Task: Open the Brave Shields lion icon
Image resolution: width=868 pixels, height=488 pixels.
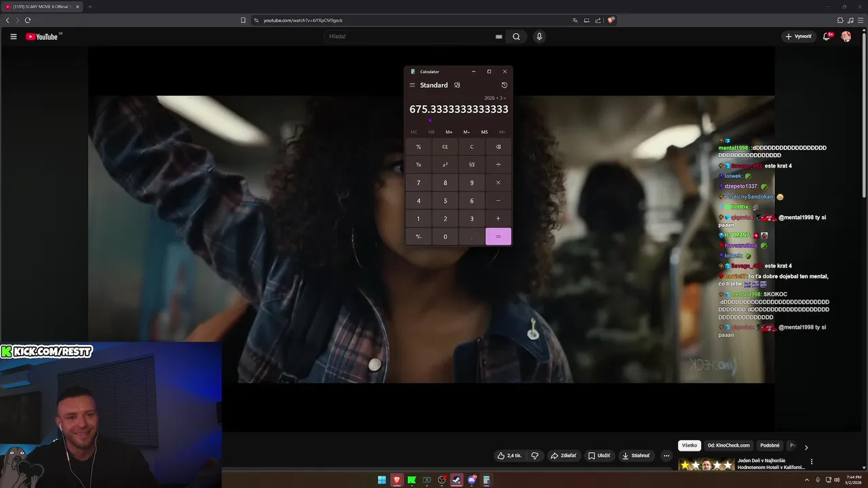Action: pos(610,20)
